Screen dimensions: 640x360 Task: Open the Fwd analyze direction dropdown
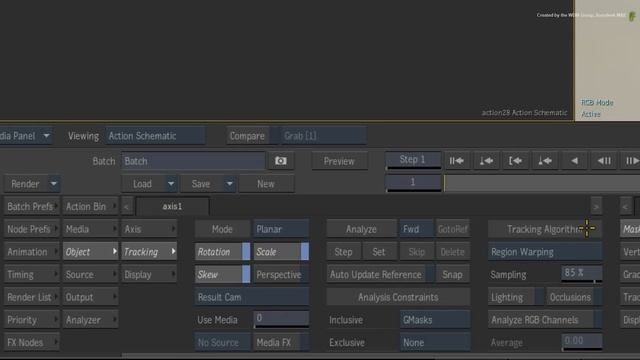(x=416, y=229)
